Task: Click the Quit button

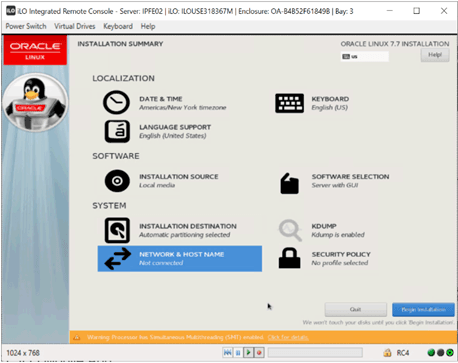Action: click(356, 310)
